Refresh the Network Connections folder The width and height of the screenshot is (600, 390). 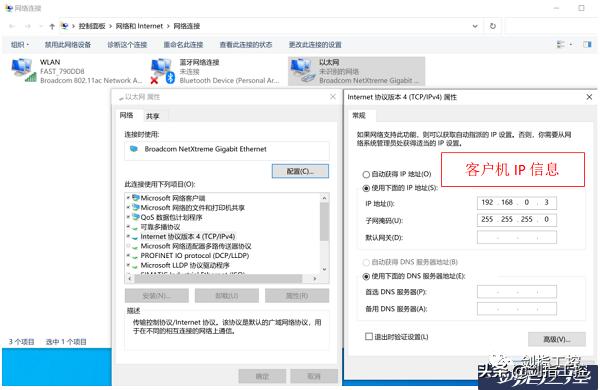point(493,26)
